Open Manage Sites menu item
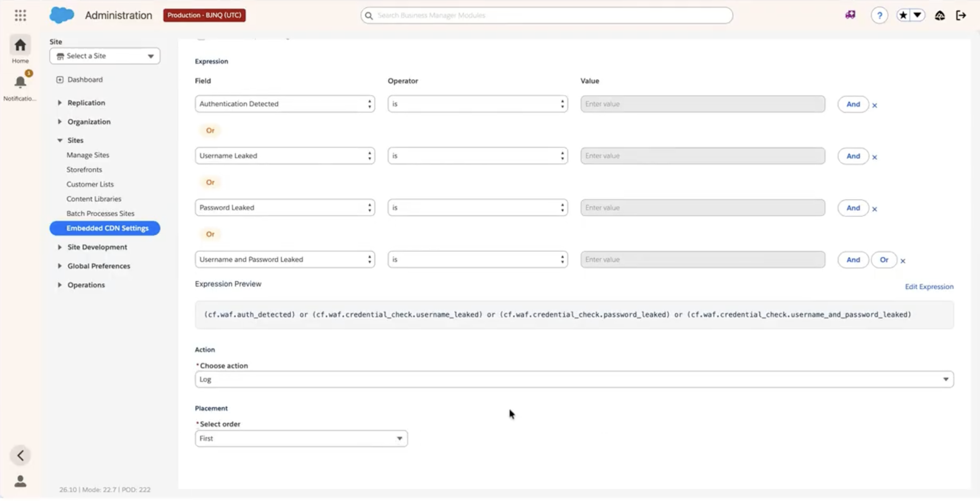 click(88, 155)
